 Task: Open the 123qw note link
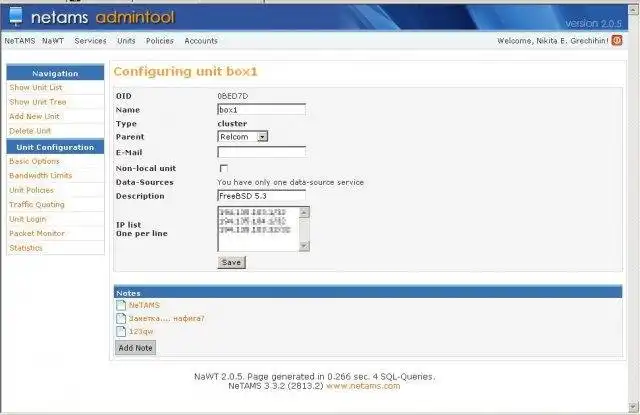pos(141,331)
